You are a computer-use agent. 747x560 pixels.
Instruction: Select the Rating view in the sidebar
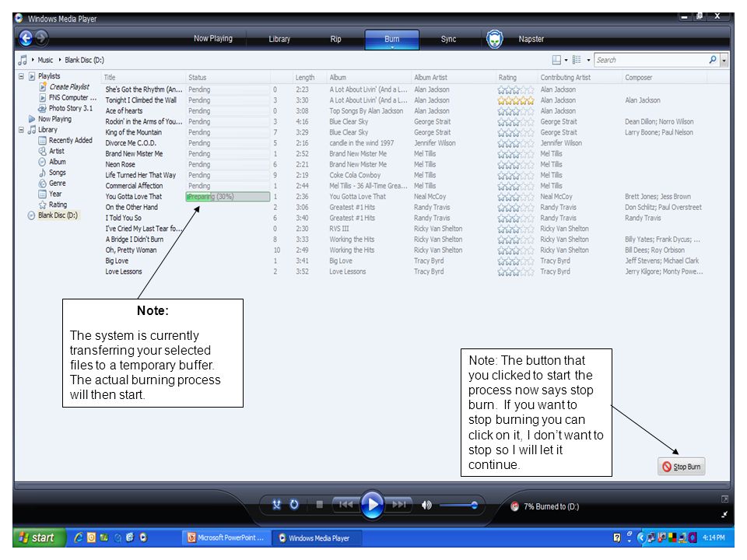tap(58, 205)
